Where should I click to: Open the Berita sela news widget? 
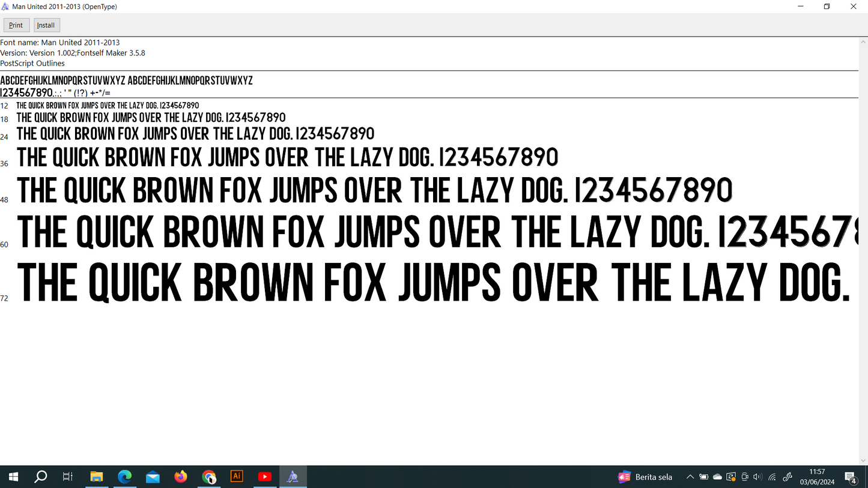pos(645,477)
